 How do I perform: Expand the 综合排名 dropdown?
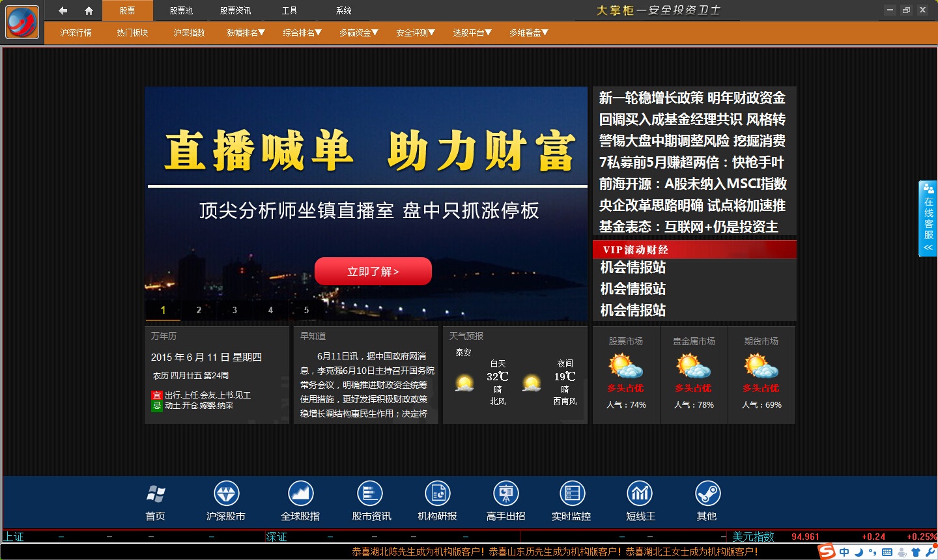[x=302, y=33]
